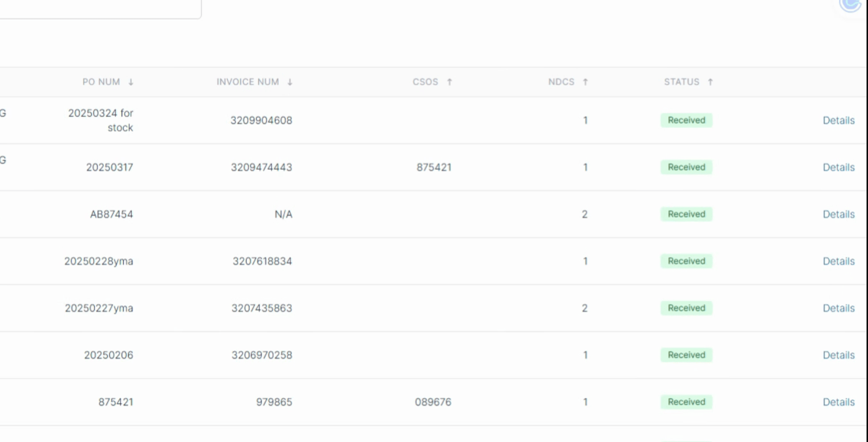Click the CSOS column header
Screen dimensions: 868x442
tap(425, 82)
